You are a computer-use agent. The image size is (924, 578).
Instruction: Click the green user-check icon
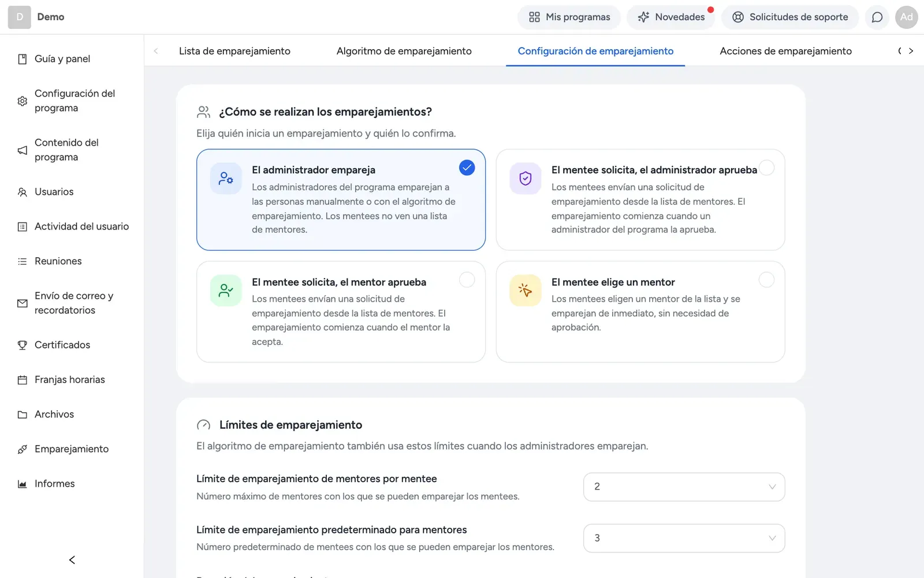click(226, 290)
